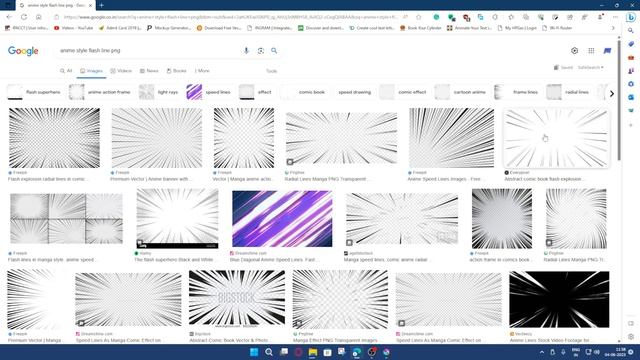Screen dimensions: 640x360
Task: Reload the page with the refresh icon
Action: (24, 17)
